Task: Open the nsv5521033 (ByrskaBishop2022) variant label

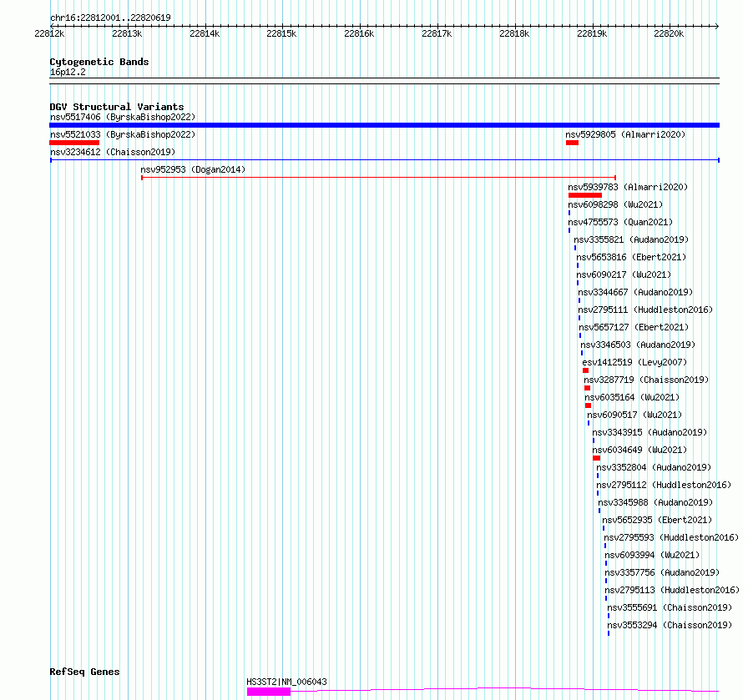Action: [x=123, y=134]
